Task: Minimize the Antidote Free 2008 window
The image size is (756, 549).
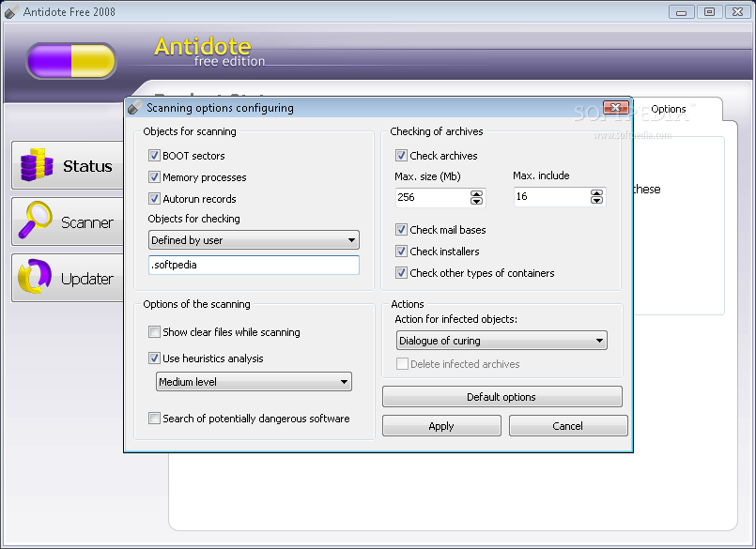Action: coord(681,12)
